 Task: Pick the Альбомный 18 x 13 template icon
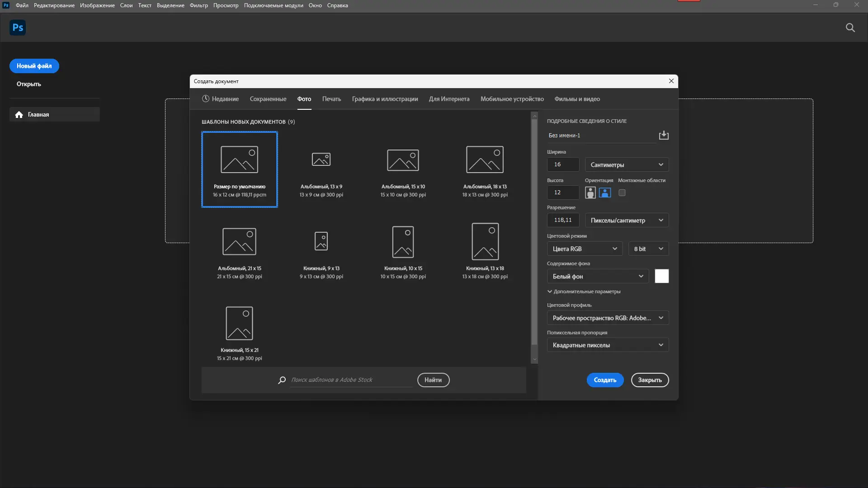pyautogui.click(x=485, y=160)
